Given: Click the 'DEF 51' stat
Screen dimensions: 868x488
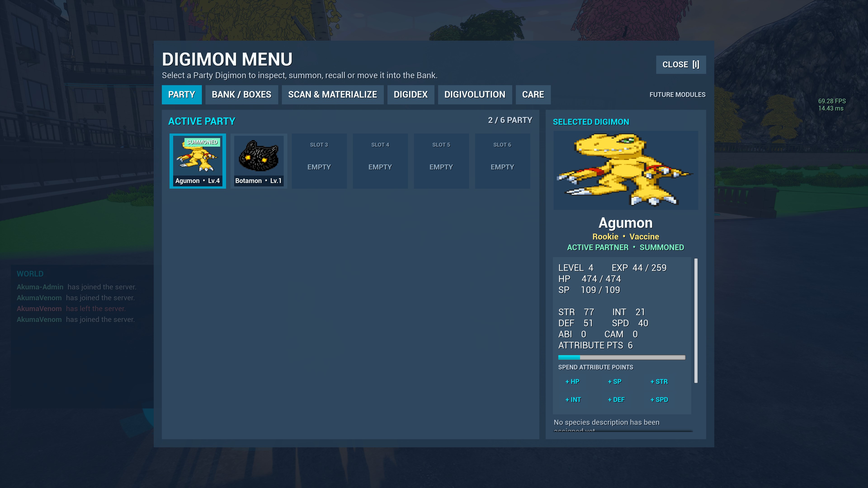Looking at the screenshot, I should coord(576,323).
